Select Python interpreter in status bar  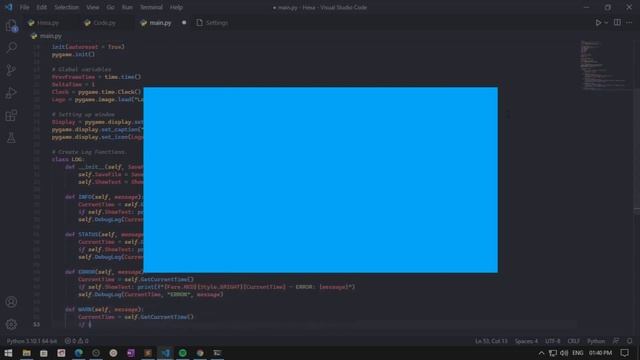coord(32,341)
